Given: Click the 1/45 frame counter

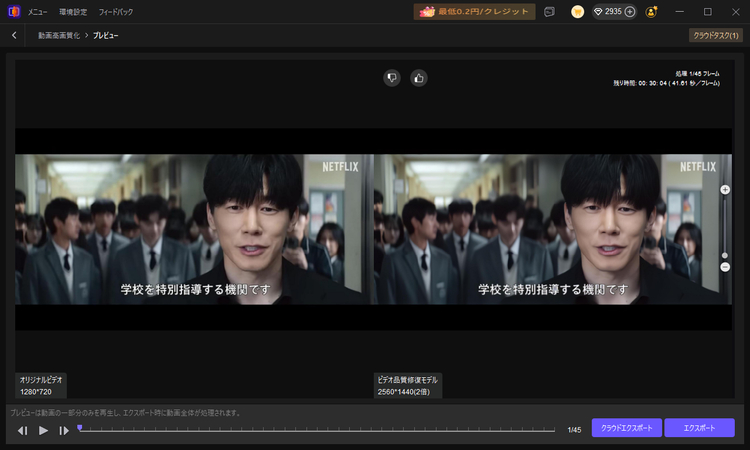Looking at the screenshot, I should 574,430.
